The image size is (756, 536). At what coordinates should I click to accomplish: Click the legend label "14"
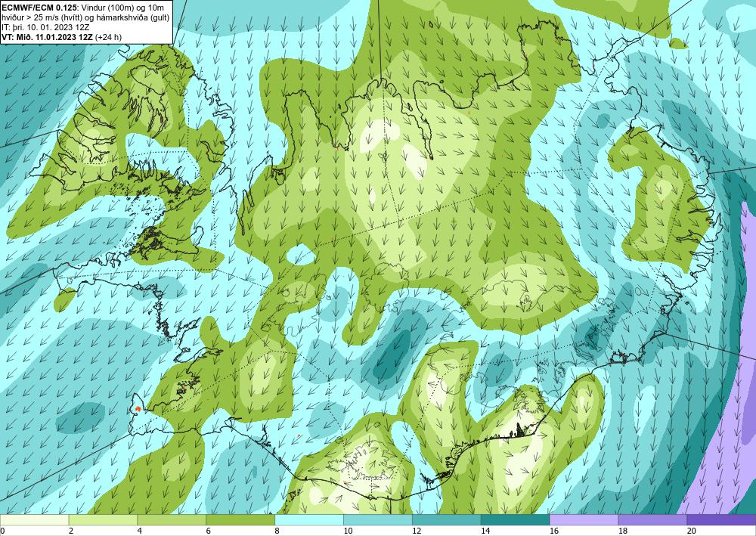pyautogui.click(x=485, y=531)
